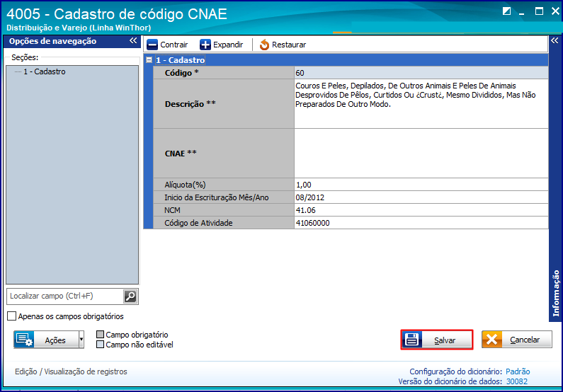Click the window theme toggle icon in title bar
Image resolution: width=563 pixels, height=392 pixels.
pos(506,11)
